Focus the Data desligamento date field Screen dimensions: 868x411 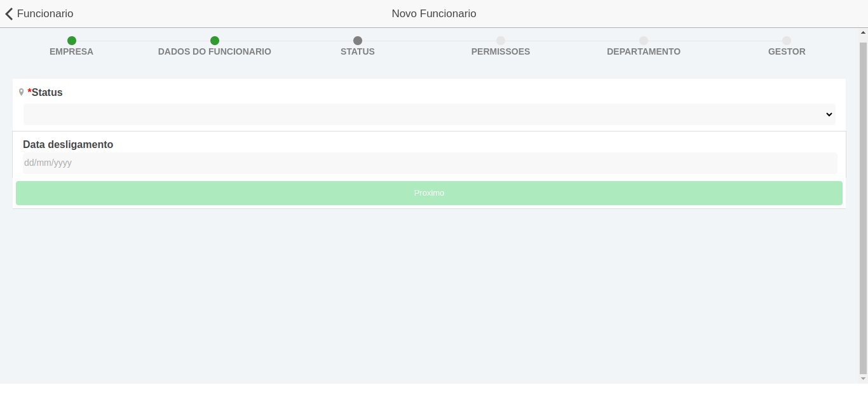click(429, 163)
